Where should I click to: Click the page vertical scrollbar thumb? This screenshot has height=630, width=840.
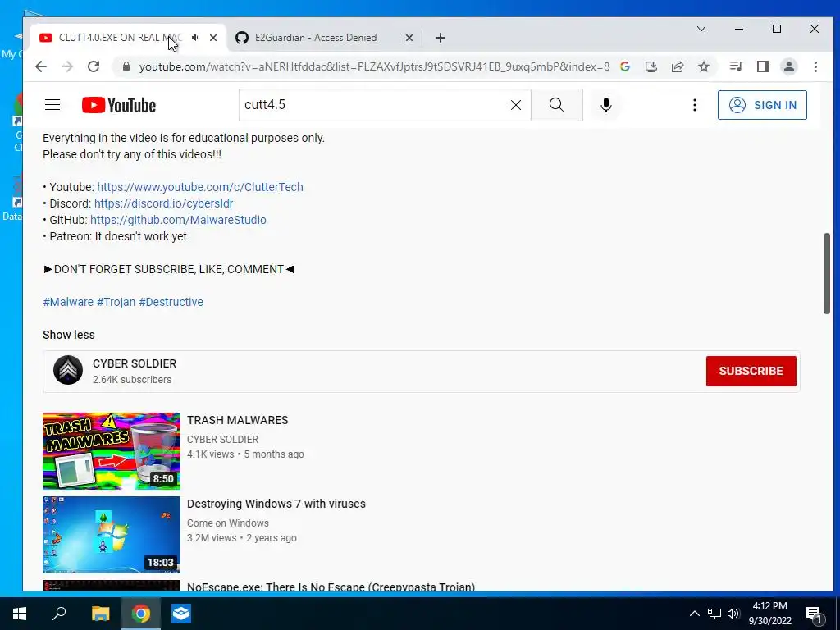pyautogui.click(x=827, y=273)
